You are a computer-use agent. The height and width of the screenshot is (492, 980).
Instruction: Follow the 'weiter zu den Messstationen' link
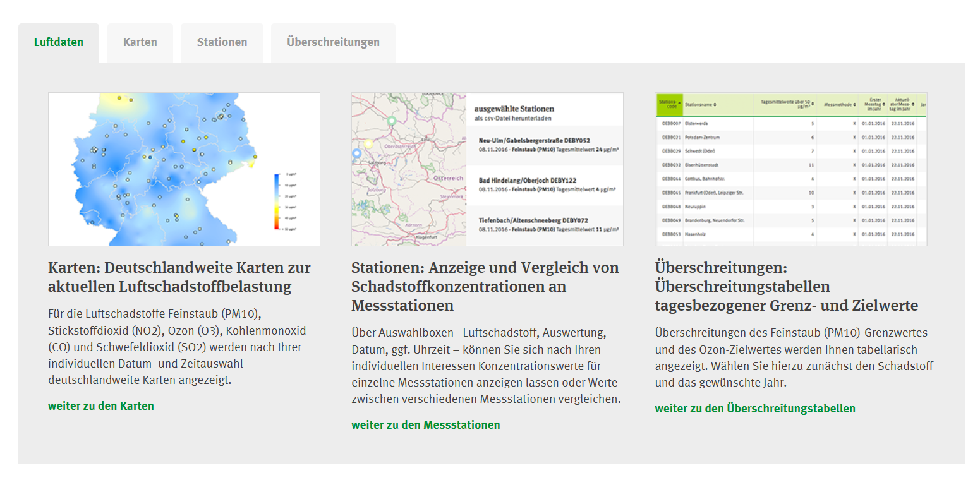[x=425, y=425]
